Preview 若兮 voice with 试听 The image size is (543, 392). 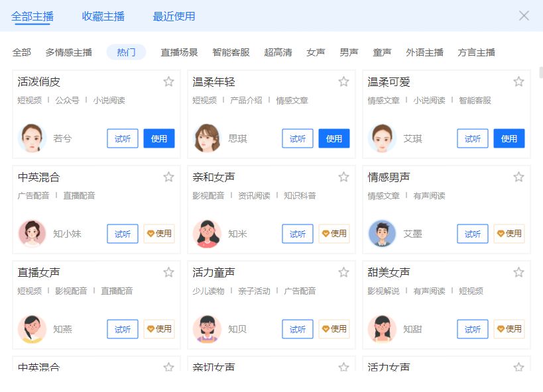point(123,138)
